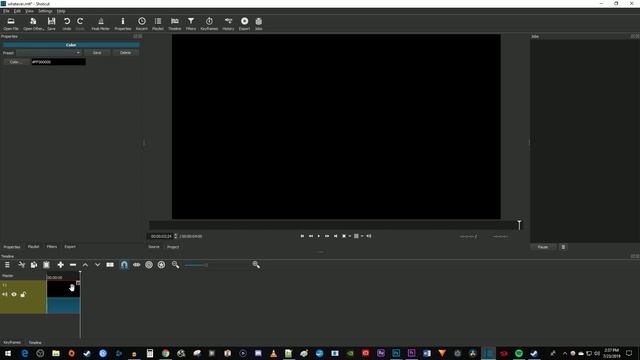The width and height of the screenshot is (640, 360).
Task: Open the Filters panel from the toolbar
Action: click(x=191, y=24)
